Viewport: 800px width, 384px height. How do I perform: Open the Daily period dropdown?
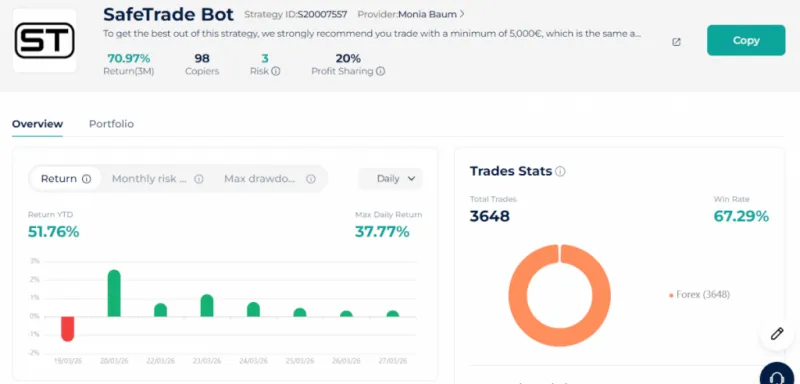click(390, 179)
